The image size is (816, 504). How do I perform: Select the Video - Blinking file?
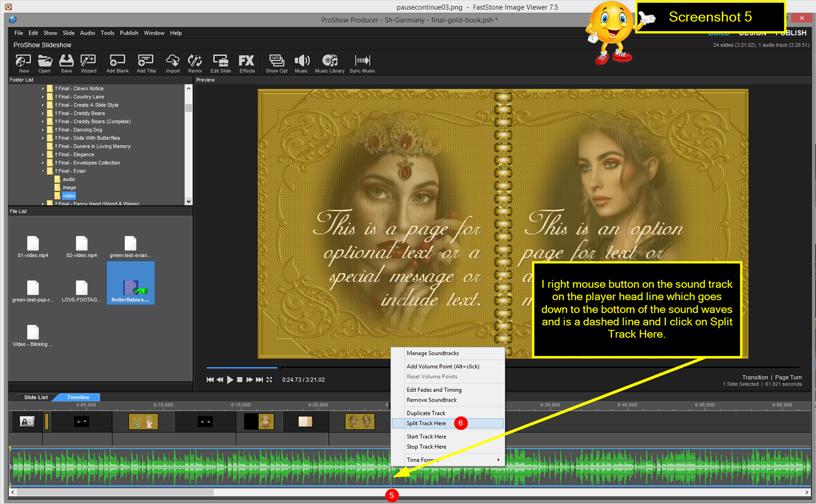click(33, 336)
